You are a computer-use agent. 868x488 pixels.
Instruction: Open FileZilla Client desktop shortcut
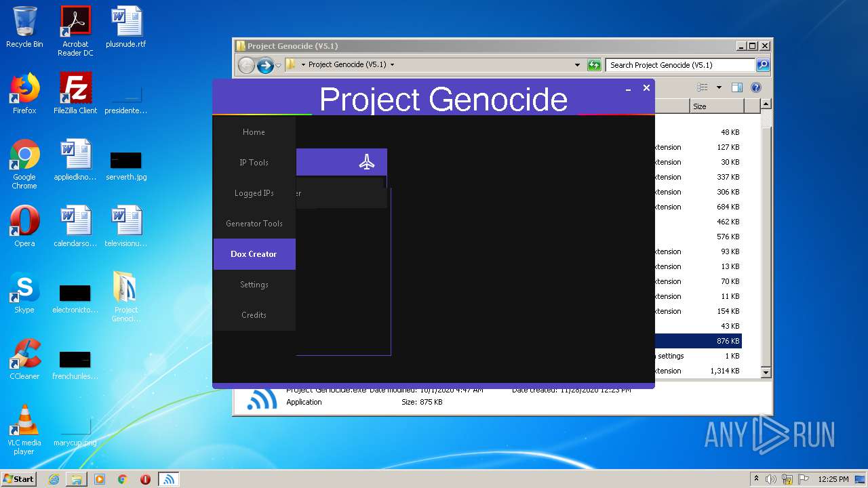click(75, 94)
